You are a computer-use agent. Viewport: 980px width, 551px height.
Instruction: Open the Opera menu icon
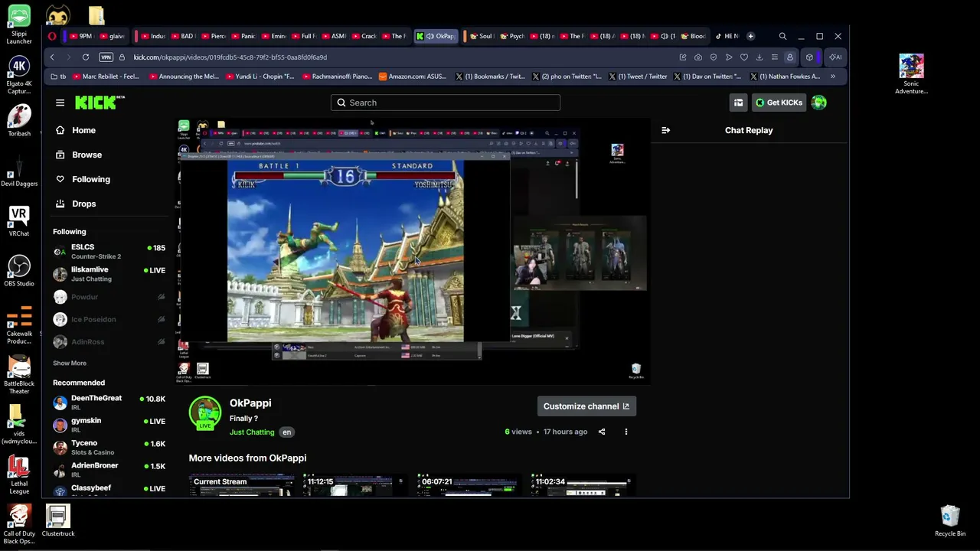coord(52,36)
